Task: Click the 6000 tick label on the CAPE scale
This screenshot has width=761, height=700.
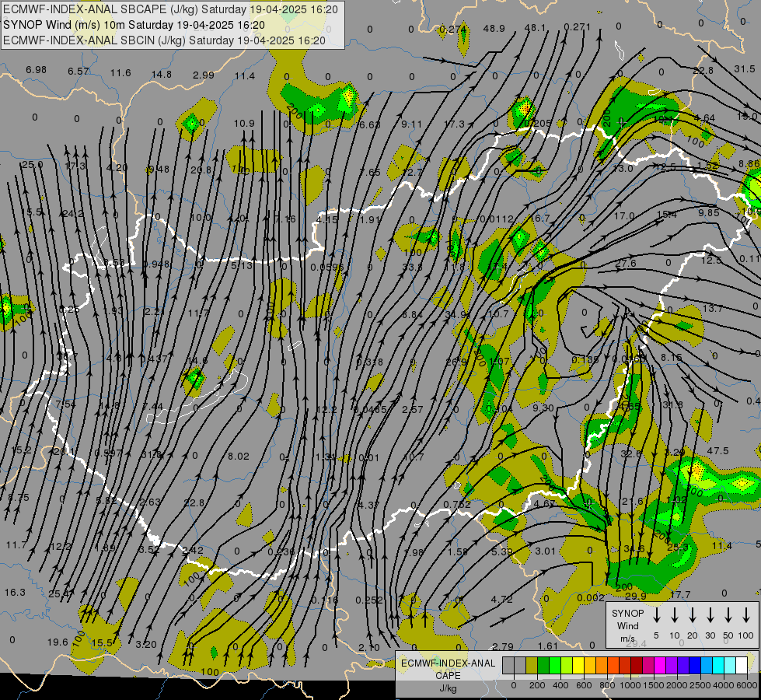Action: [747, 685]
